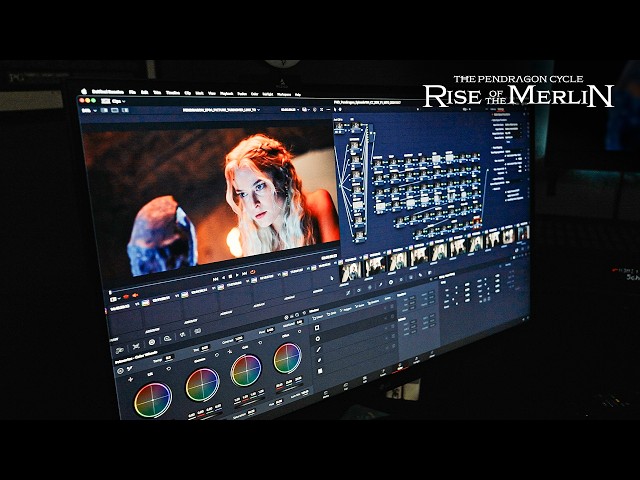
Task: Switch to the Edit page at the bottom bar
Action: tap(364, 379)
